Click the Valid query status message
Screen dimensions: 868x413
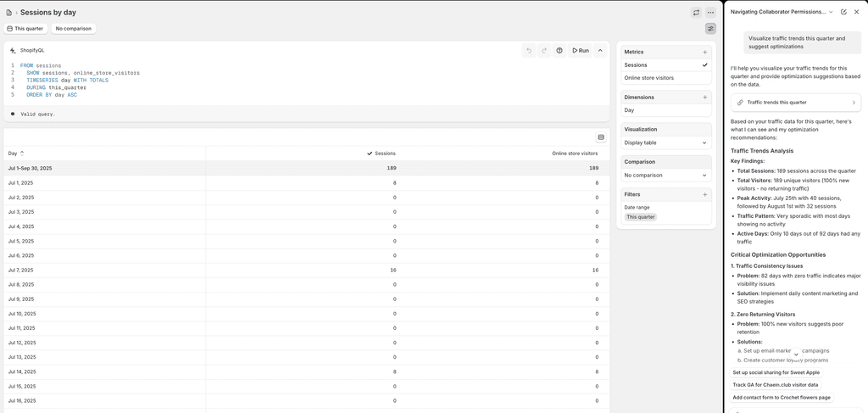(x=38, y=114)
